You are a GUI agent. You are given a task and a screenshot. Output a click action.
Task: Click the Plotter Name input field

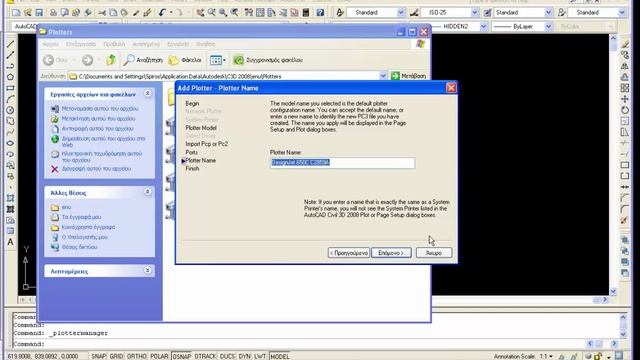coord(342,162)
